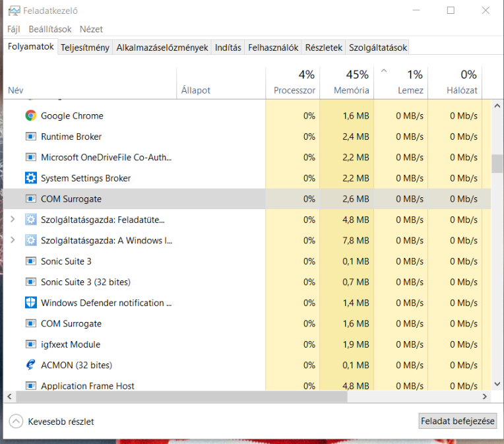The width and height of the screenshot is (504, 444).
Task: Switch to the Alkalmazáselőzmények tab
Action: coord(162,48)
